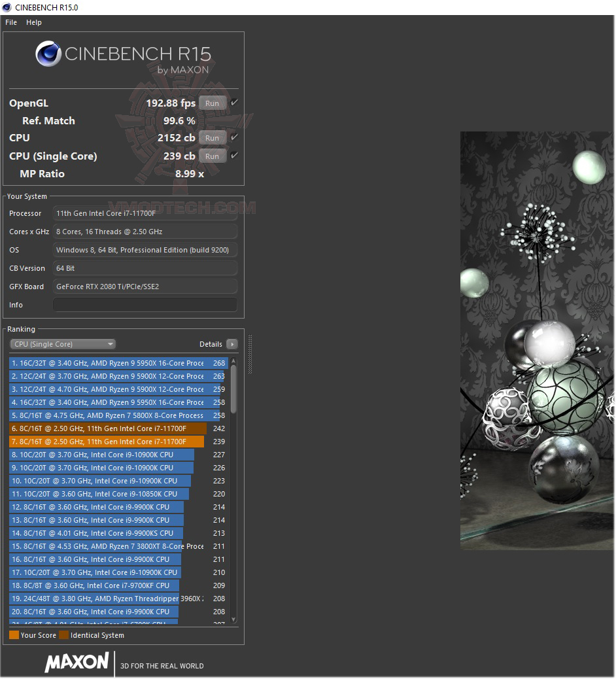The height and width of the screenshot is (679, 616).
Task: Click the MP Ratio value 8.99 x
Action: [189, 173]
